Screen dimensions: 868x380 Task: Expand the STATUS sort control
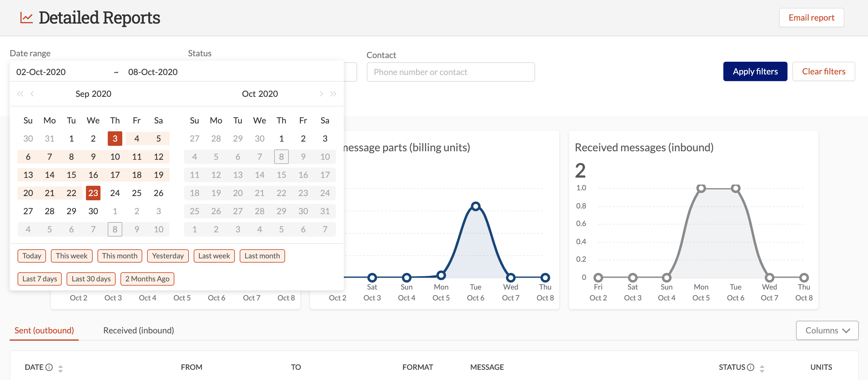click(x=762, y=368)
